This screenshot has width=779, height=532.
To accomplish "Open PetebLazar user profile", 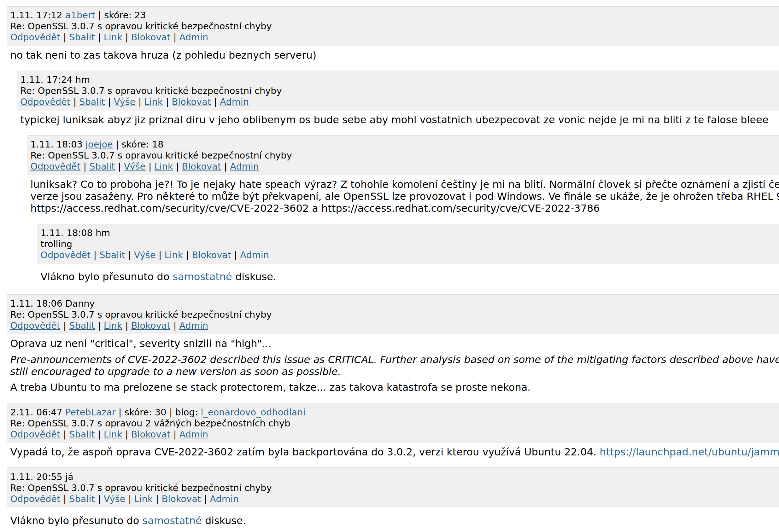I will 90,412.
